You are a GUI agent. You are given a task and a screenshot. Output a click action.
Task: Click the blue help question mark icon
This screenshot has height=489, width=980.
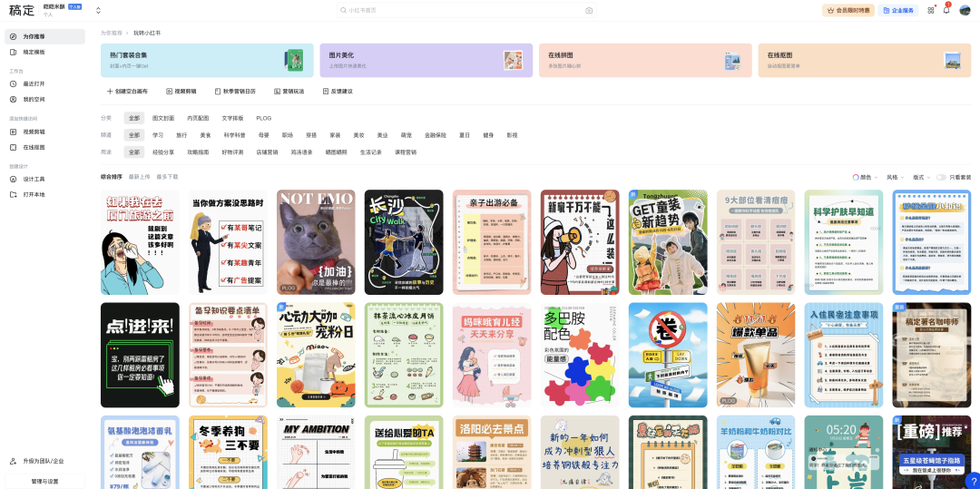click(x=971, y=480)
